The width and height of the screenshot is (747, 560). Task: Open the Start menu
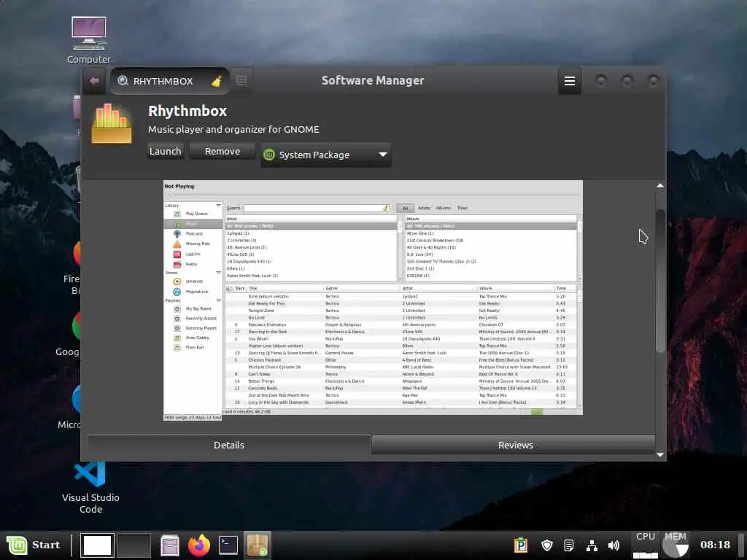tap(34, 545)
